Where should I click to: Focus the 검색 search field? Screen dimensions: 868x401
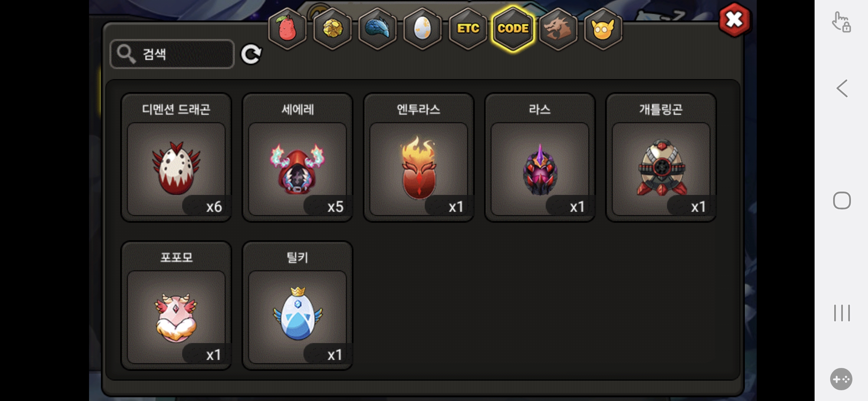tap(172, 54)
